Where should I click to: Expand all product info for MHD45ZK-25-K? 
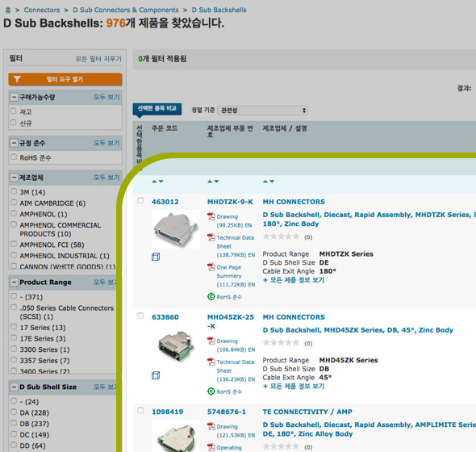coord(294,387)
